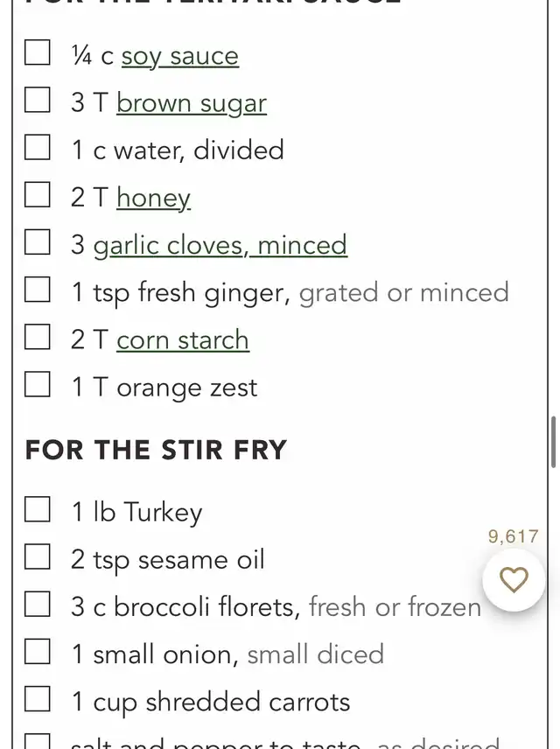560x749 pixels.
Task: Mark corn starch as gathered
Action: pos(38,337)
